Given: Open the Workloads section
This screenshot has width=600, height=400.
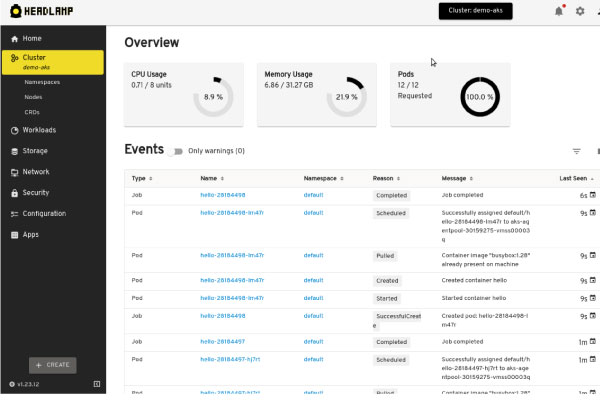Looking at the screenshot, I should 53,130.
